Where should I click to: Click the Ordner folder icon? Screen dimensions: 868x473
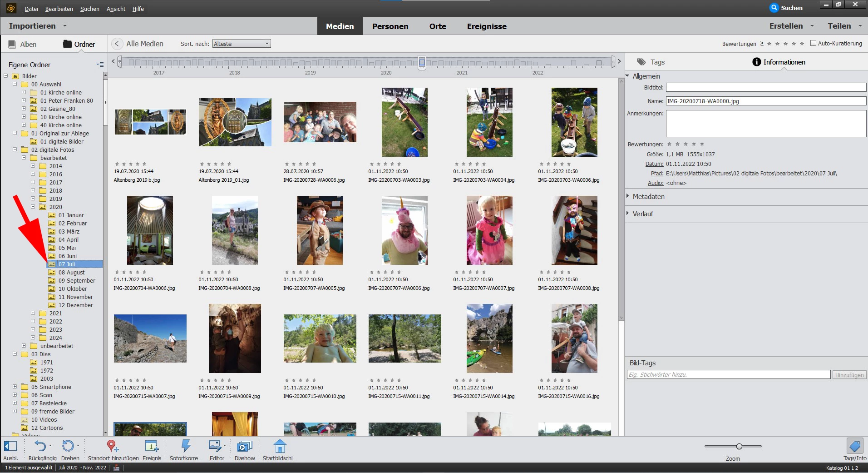67,44
